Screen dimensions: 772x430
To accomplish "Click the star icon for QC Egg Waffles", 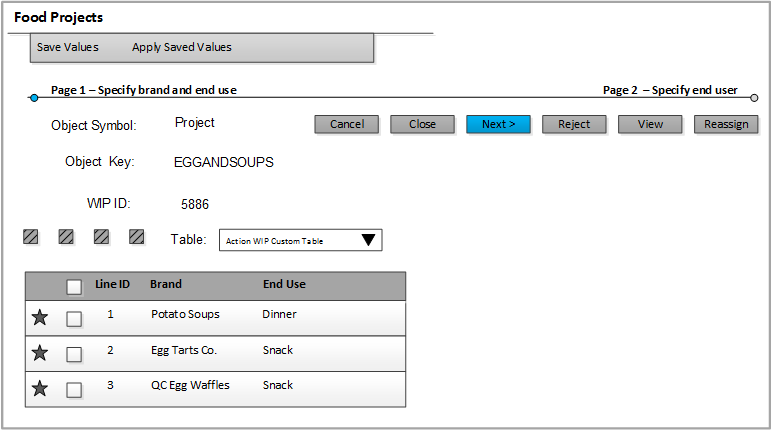I will click(39, 389).
